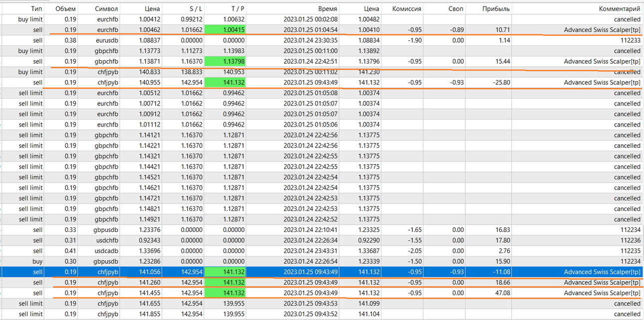Click the swap value -0.89

pos(457,30)
